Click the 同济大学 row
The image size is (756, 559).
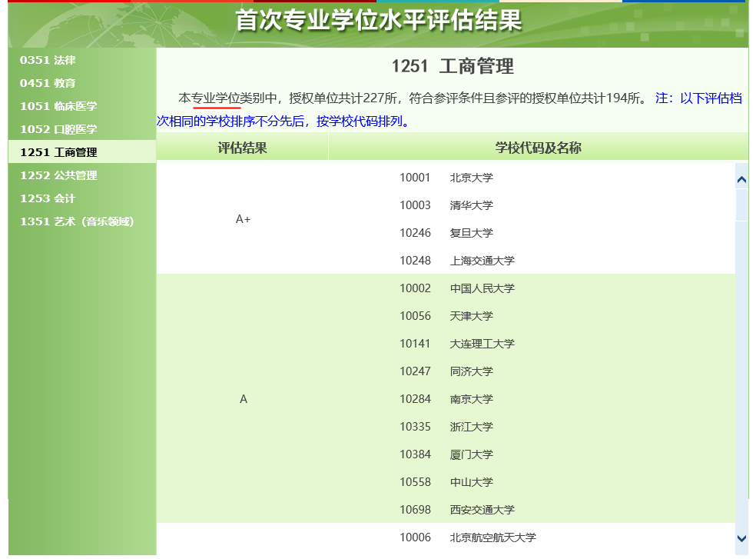click(x=532, y=371)
